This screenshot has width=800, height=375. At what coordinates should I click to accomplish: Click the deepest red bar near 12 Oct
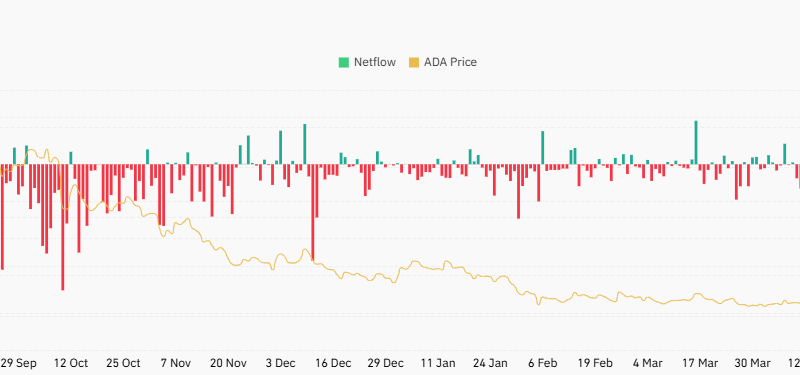point(63,227)
